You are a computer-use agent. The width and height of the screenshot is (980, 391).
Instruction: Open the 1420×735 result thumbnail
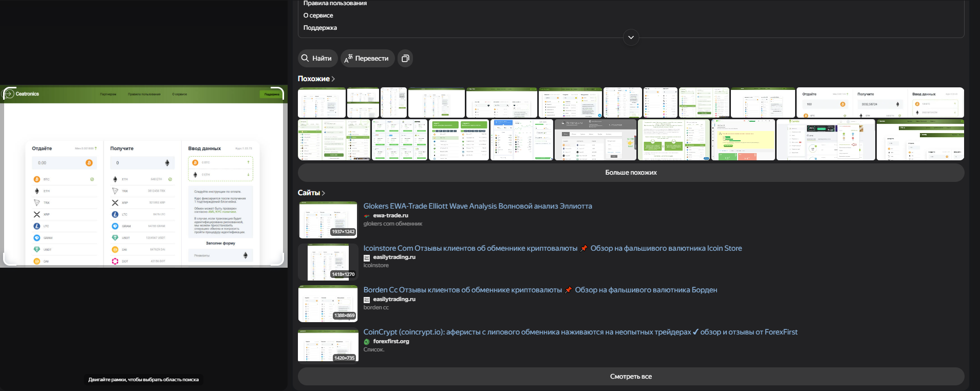[328, 345]
